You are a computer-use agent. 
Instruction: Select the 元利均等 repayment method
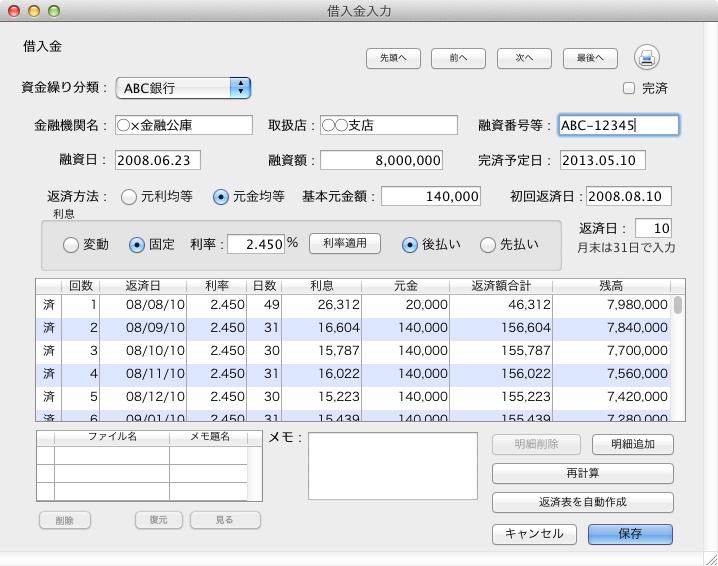coord(129,197)
